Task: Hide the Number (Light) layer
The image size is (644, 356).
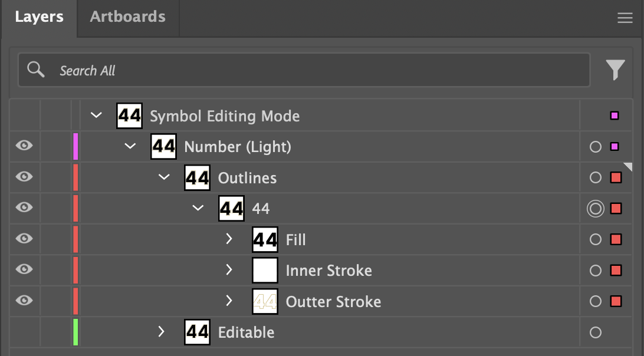Action: tap(24, 146)
